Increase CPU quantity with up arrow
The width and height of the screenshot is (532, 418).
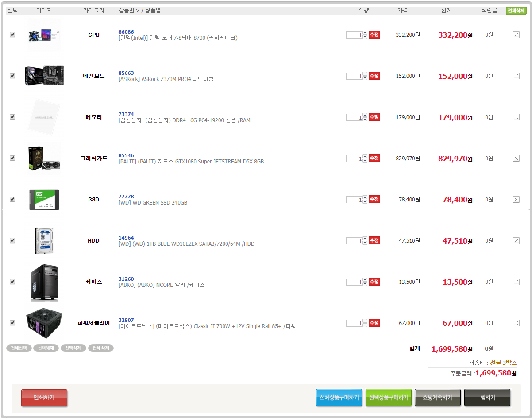(x=365, y=33)
